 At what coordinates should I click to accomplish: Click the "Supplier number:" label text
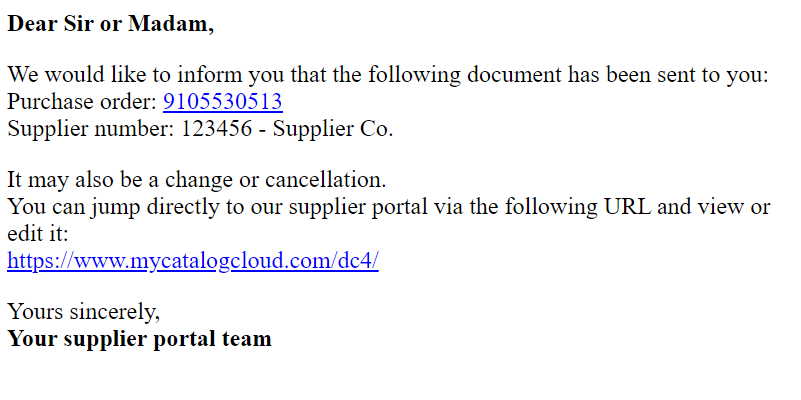click(x=91, y=129)
